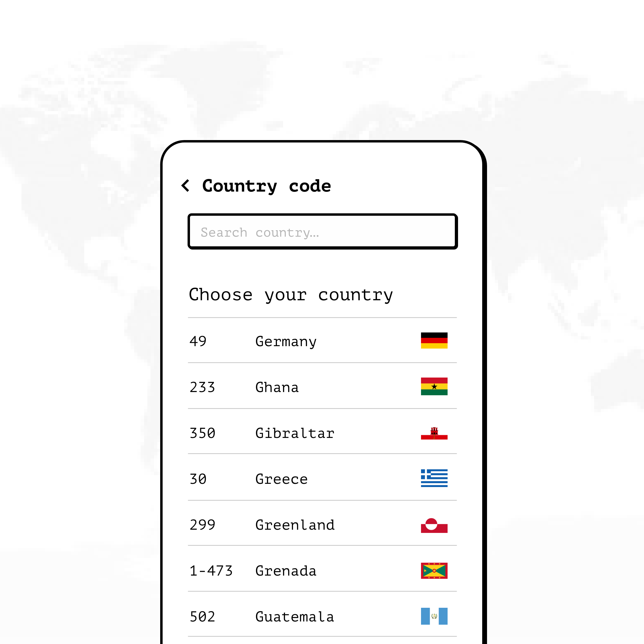This screenshot has width=644, height=644.
Task: Click the code 350 label
Action: (x=202, y=433)
